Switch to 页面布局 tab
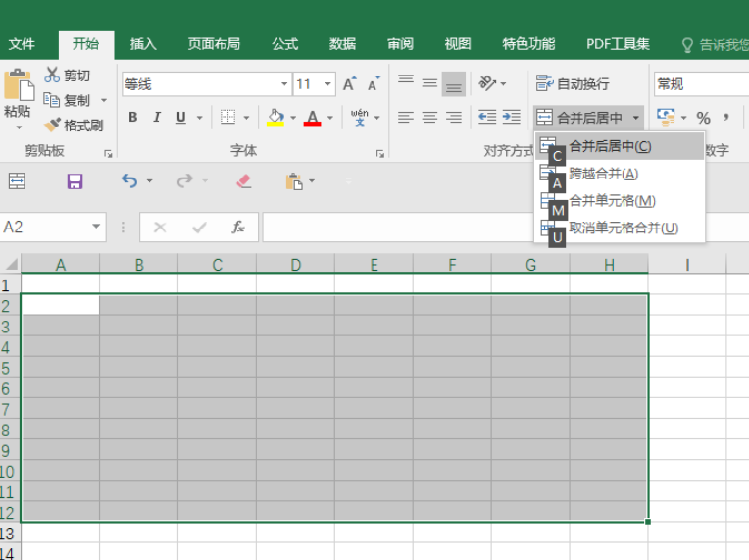This screenshot has width=749, height=560. pos(214,44)
